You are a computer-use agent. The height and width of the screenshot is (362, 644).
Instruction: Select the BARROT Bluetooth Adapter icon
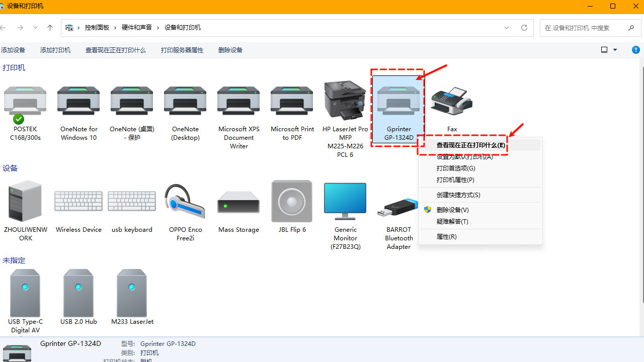click(x=398, y=207)
